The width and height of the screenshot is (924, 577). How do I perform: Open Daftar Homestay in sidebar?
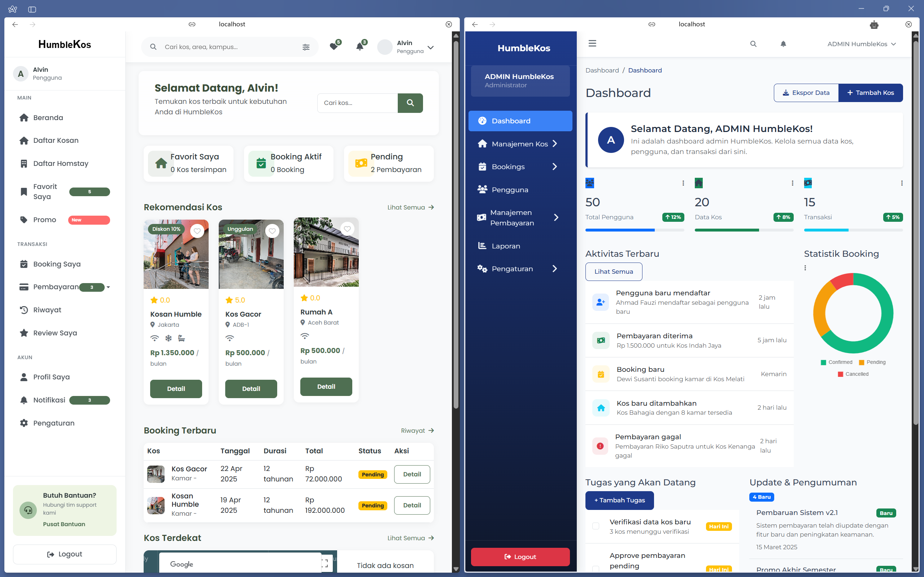(61, 163)
